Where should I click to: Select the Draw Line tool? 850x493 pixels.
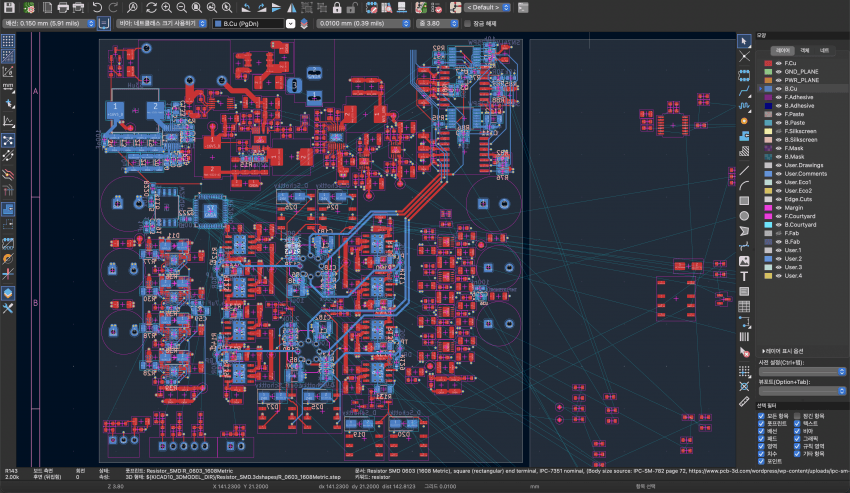click(x=744, y=170)
